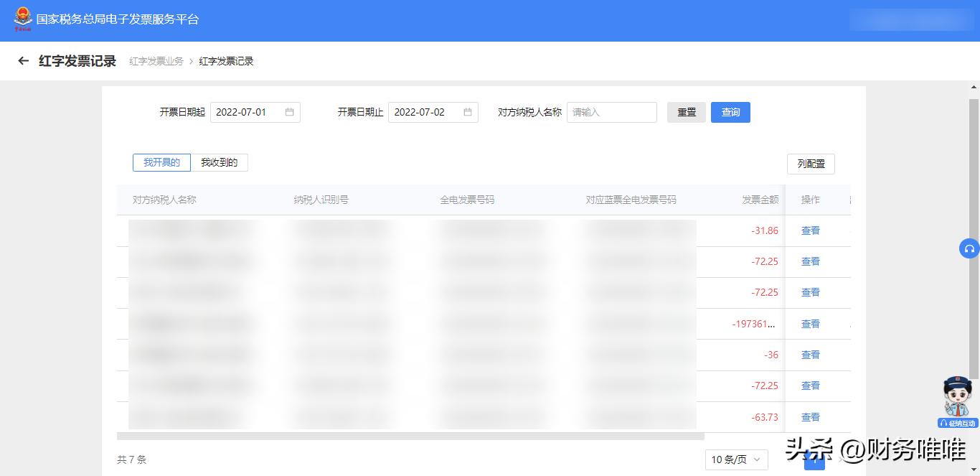
Task: Open 查看 on the -31.86 invoice row
Action: [810, 230]
